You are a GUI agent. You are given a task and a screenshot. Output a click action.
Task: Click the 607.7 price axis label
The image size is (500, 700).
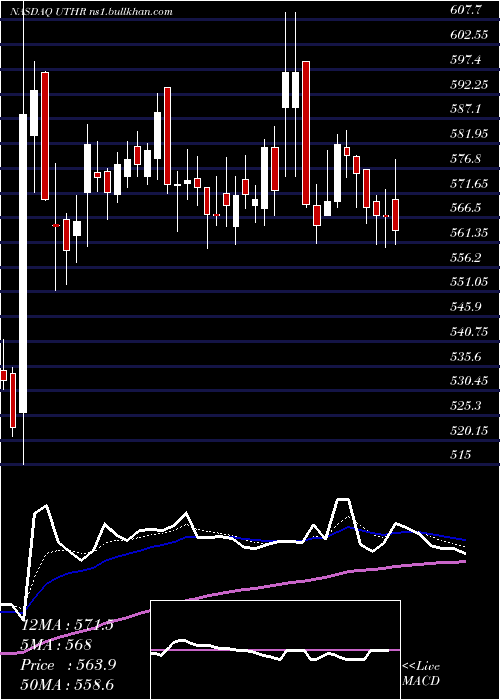click(466, 10)
